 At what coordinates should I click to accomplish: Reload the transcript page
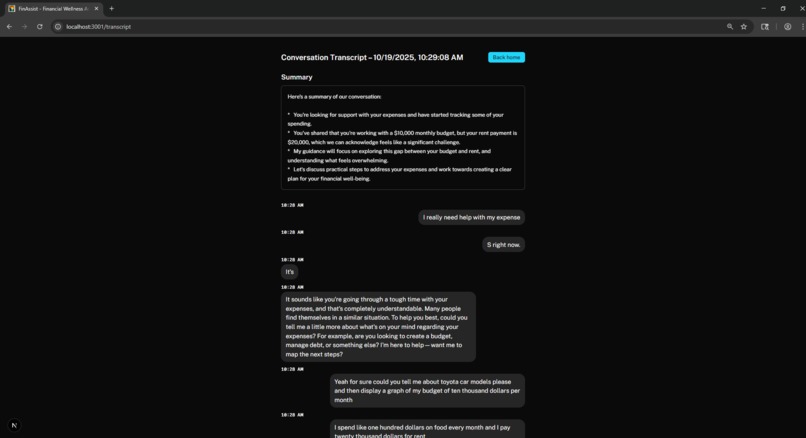click(x=40, y=27)
